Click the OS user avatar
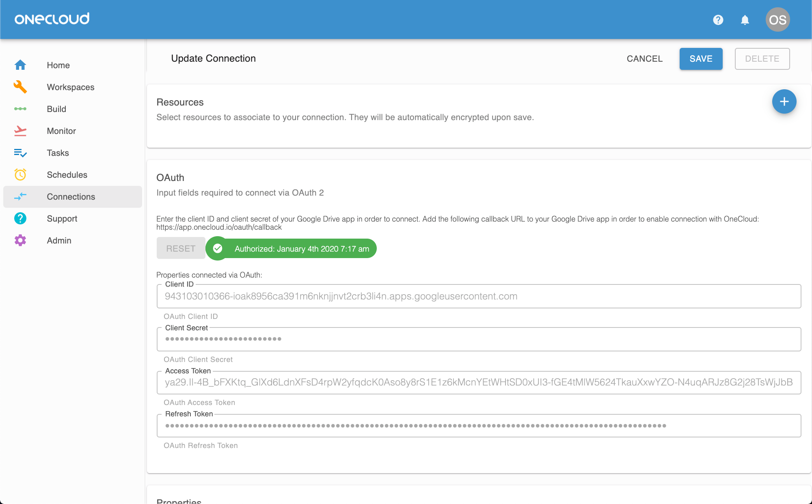812x504 pixels. [x=777, y=20]
